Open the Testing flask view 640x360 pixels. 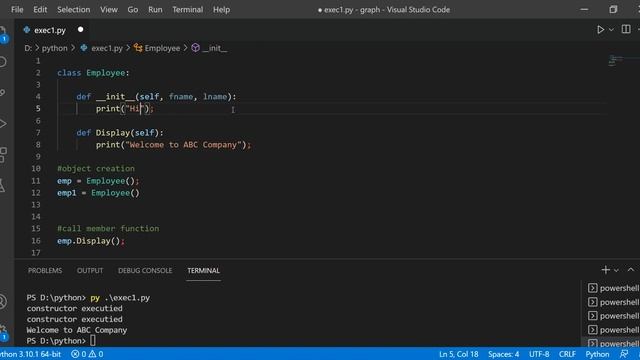[x=3, y=186]
